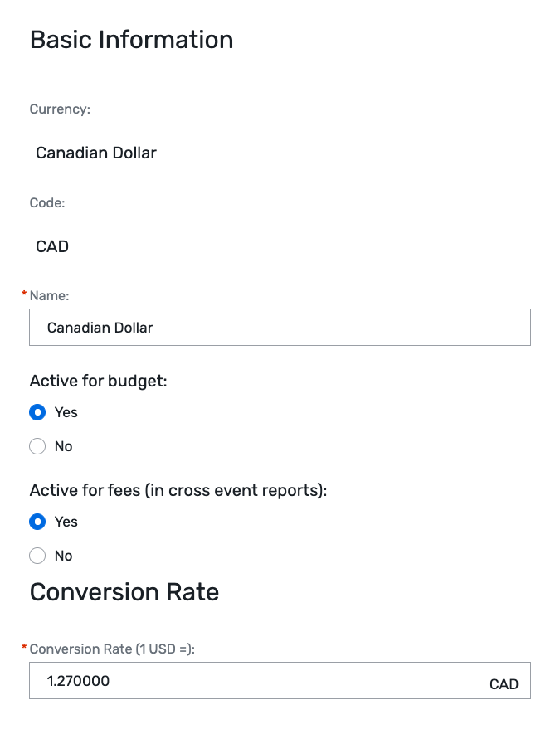This screenshot has height=729, width=560.
Task: Click inside the Name input field
Action: coord(280,327)
